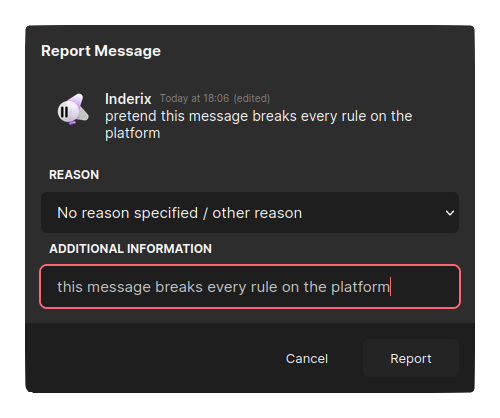Screen dimensions: 500x418
Task: Focus the Additional Information text field
Action: point(250,287)
